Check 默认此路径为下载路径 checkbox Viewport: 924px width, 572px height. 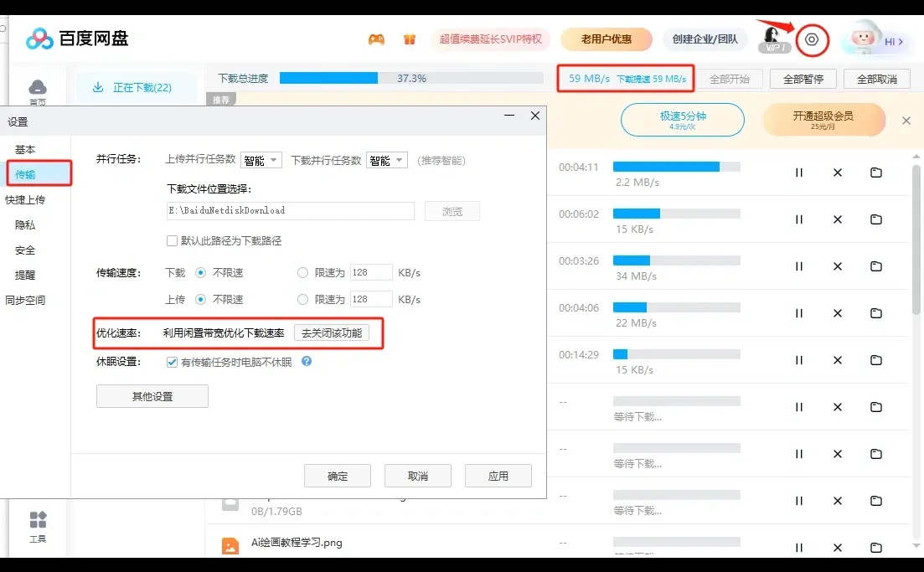[171, 239]
